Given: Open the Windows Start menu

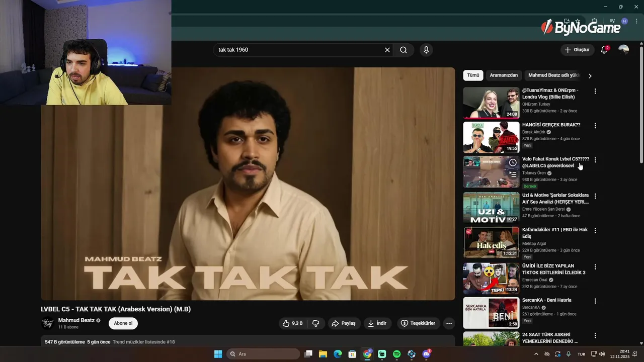Looking at the screenshot, I should [218, 354].
